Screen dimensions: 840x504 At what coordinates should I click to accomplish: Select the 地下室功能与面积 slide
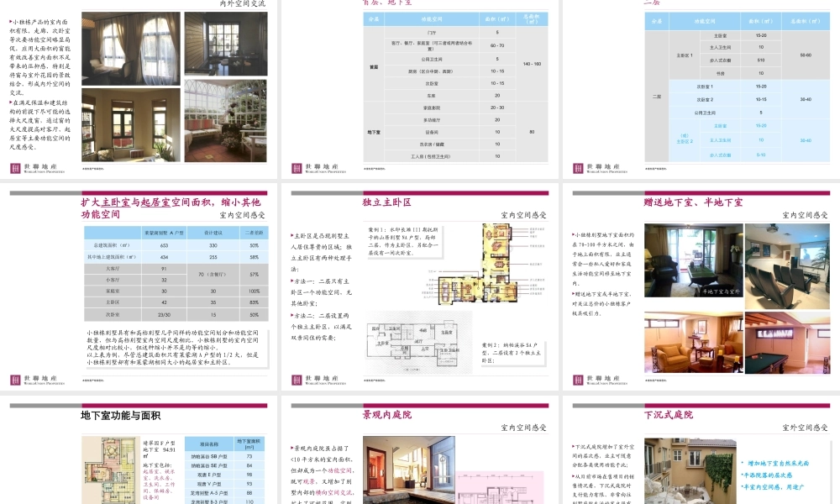coord(139,450)
